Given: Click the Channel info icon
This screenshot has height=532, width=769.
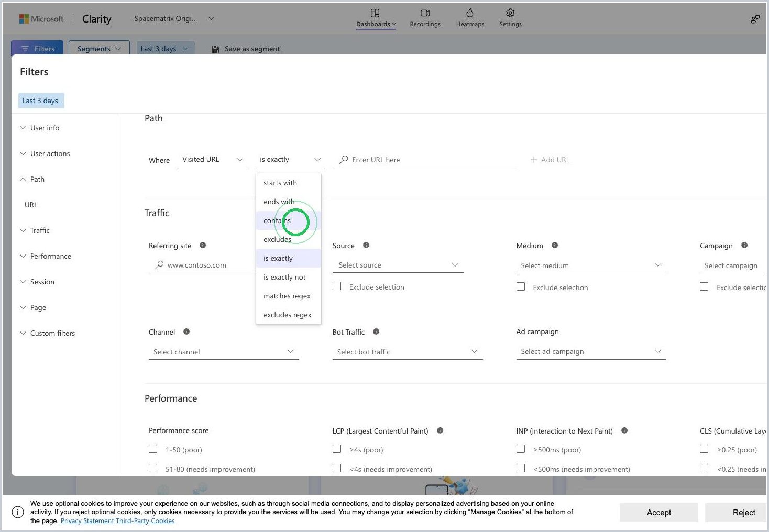Looking at the screenshot, I should point(186,331).
